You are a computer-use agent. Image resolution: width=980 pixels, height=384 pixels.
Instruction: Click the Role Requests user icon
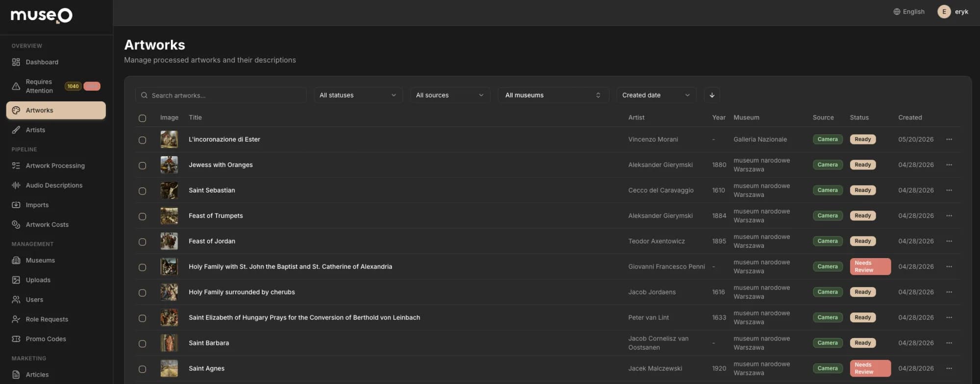point(16,319)
